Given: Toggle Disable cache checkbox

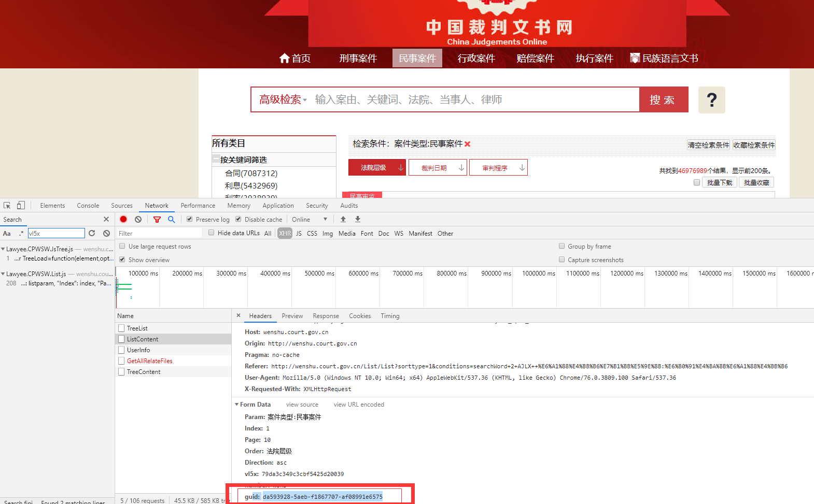Looking at the screenshot, I should coord(238,219).
